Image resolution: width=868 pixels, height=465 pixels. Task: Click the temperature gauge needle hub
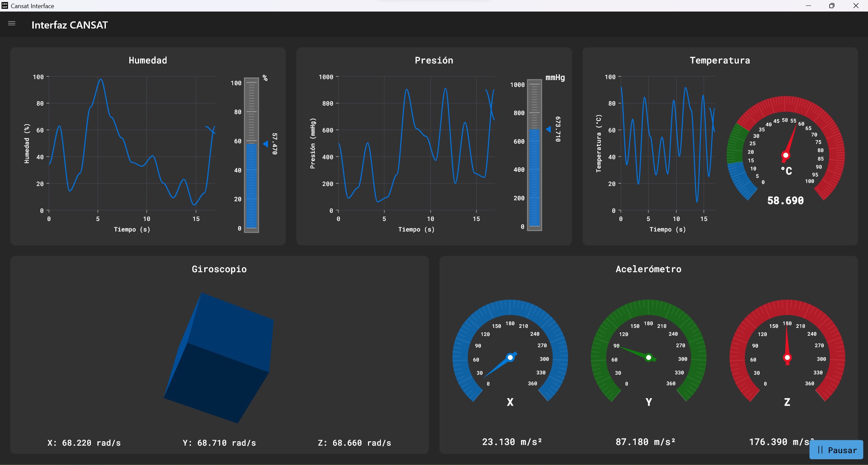[786, 155]
